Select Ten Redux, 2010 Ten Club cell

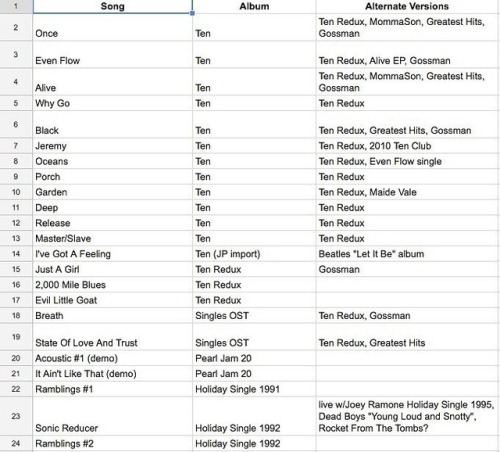click(x=407, y=146)
